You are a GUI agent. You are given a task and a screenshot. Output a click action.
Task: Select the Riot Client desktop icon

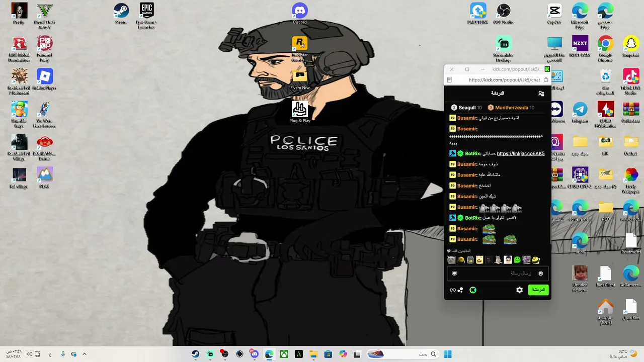[x=605, y=276]
